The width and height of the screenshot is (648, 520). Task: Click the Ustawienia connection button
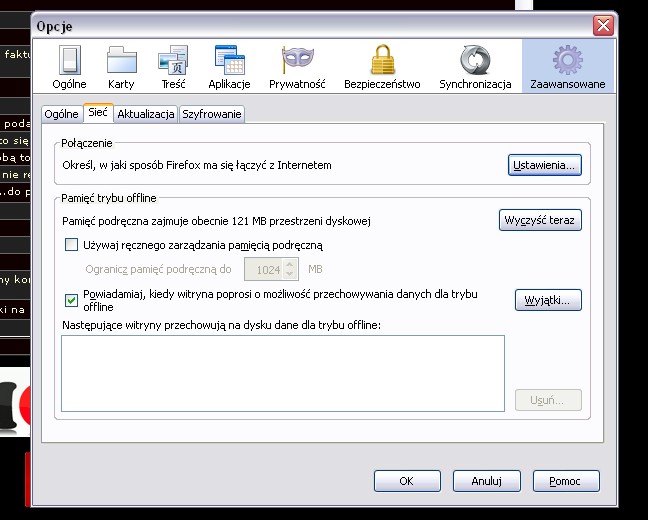(544, 165)
